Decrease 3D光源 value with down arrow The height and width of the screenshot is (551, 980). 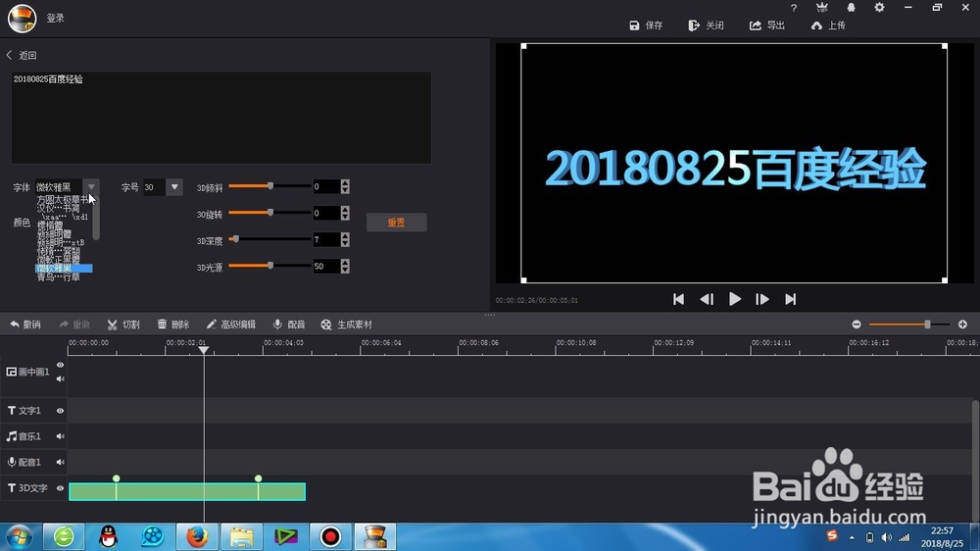pos(345,270)
